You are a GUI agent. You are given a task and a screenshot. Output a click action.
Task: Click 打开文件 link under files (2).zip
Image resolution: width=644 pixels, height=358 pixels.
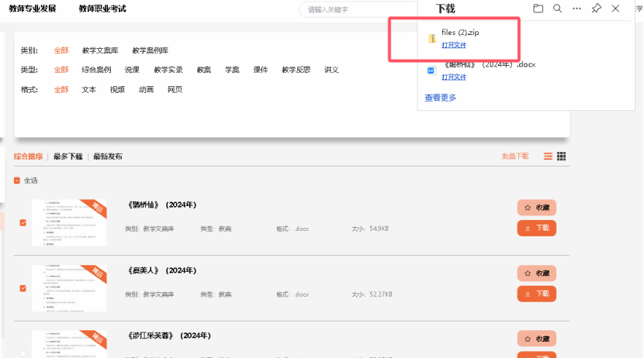tap(454, 45)
